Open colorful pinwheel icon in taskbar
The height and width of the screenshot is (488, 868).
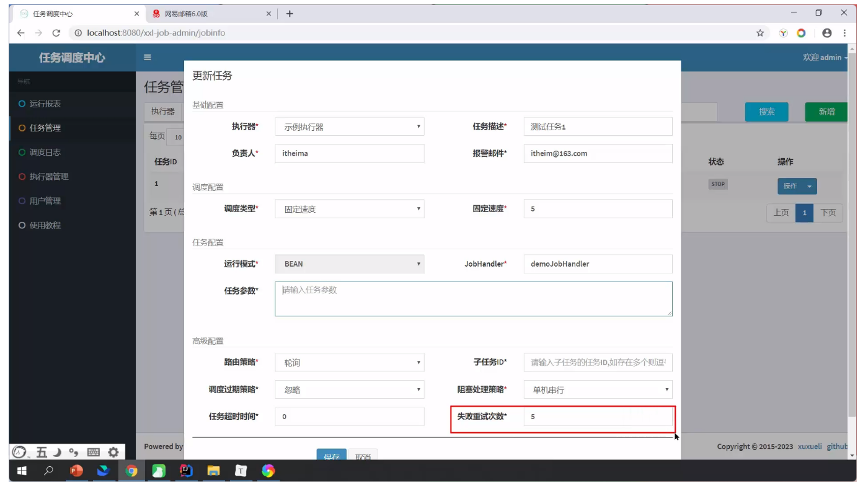click(x=268, y=471)
